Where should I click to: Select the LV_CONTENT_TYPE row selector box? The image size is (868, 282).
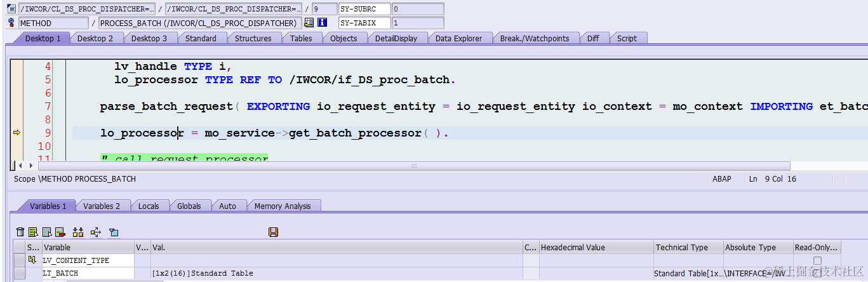coord(20,260)
